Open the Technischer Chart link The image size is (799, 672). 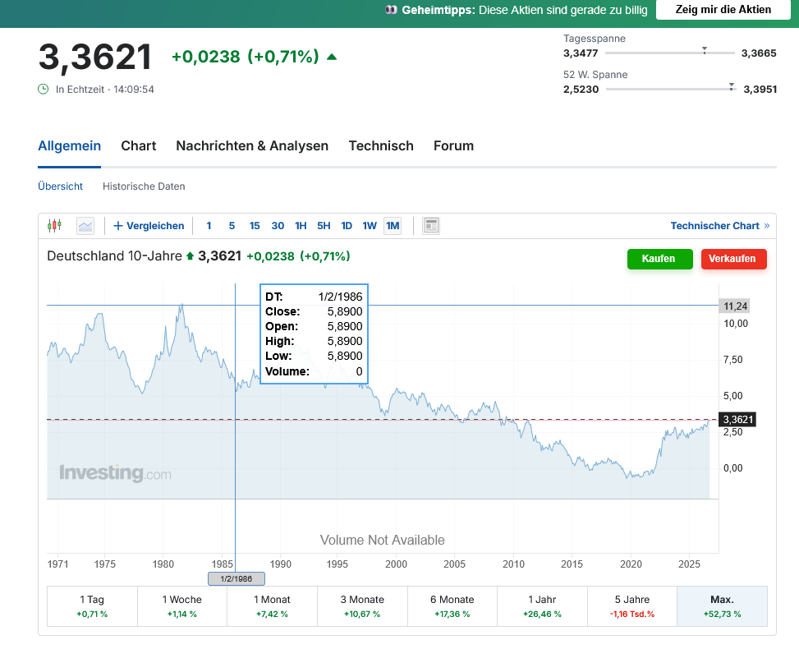click(x=720, y=226)
